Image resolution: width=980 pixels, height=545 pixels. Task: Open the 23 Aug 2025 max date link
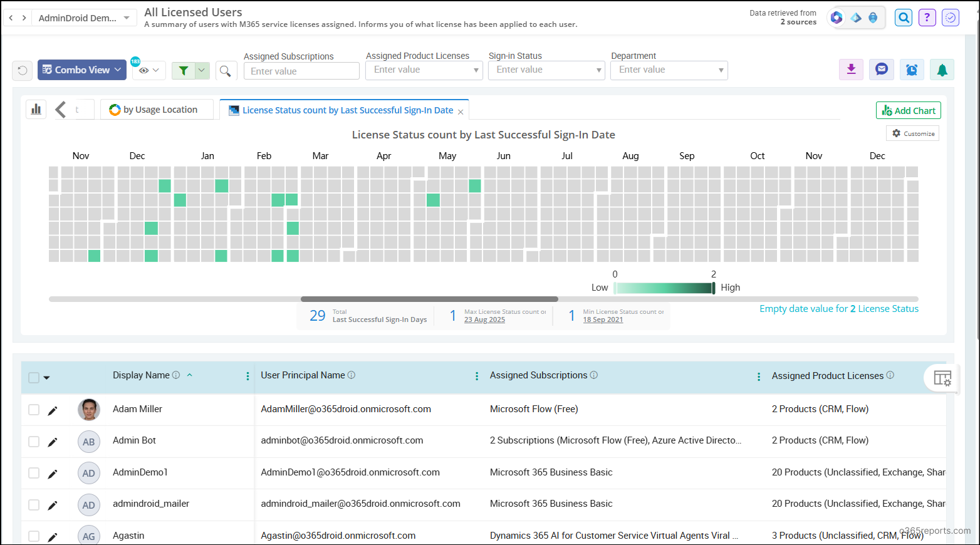484,319
